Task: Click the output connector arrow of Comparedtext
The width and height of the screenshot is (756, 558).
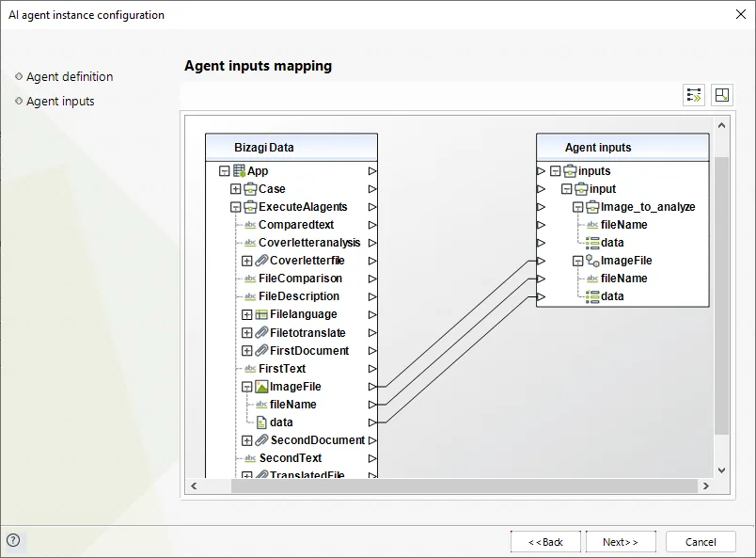Action: (x=372, y=225)
